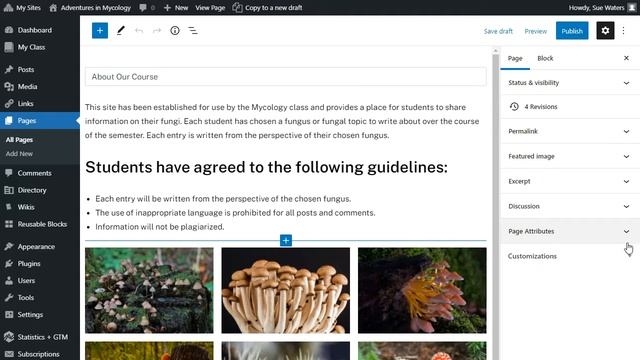Open the Customizations panel
Image resolution: width=640 pixels, height=360 pixels.
pos(569,256)
